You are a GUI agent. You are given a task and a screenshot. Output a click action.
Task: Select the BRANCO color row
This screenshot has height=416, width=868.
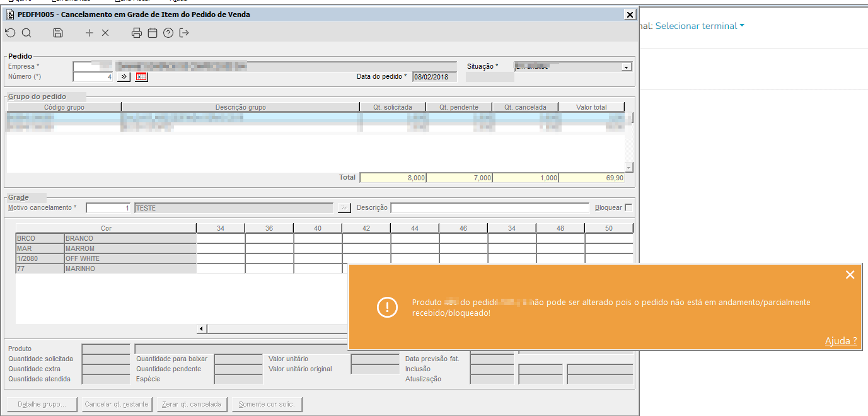(x=106, y=238)
